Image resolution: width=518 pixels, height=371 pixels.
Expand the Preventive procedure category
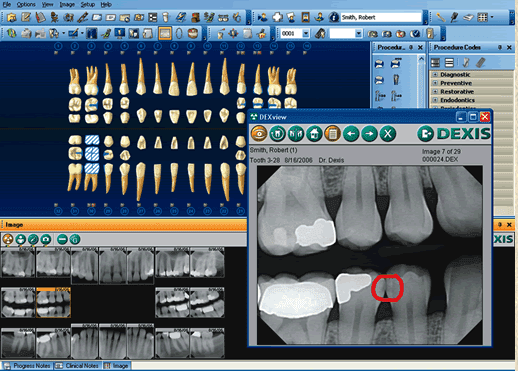point(435,83)
